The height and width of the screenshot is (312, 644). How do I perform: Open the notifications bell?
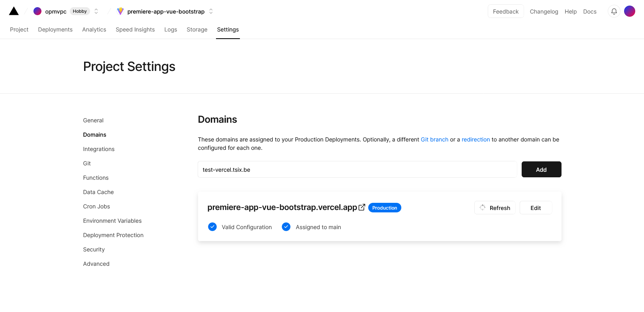click(614, 12)
